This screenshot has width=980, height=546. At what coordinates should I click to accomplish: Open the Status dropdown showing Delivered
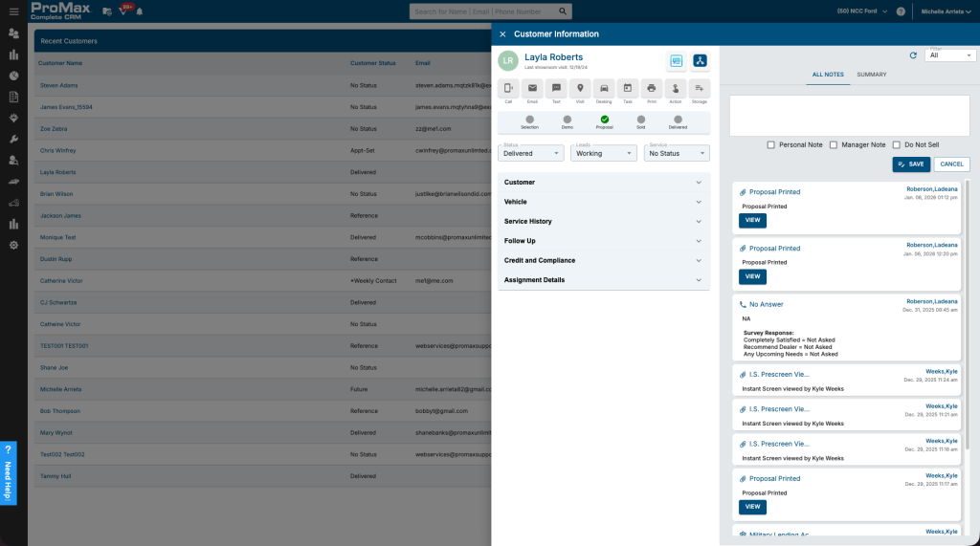pos(530,153)
